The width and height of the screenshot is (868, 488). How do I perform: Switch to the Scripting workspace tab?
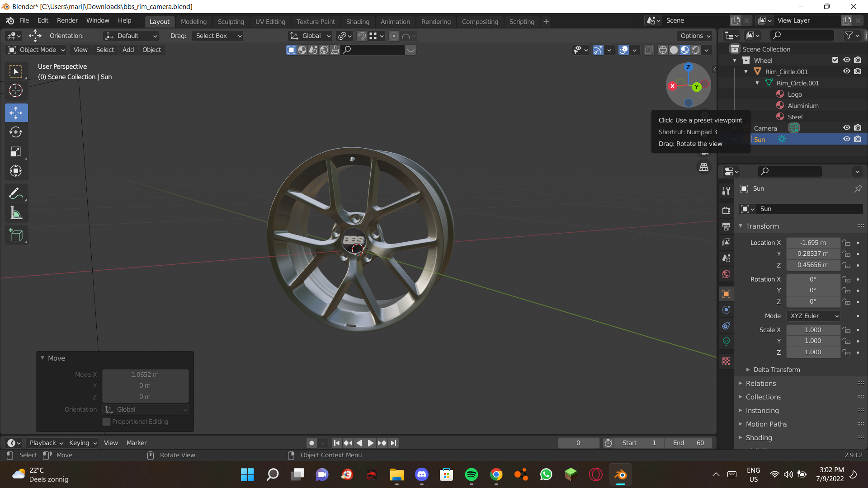point(522,22)
